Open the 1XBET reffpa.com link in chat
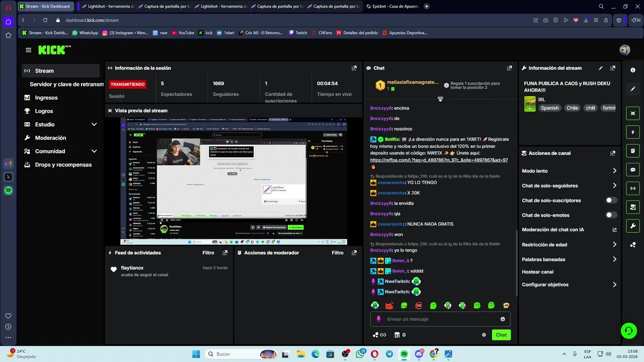644x362 pixels. coord(439,160)
